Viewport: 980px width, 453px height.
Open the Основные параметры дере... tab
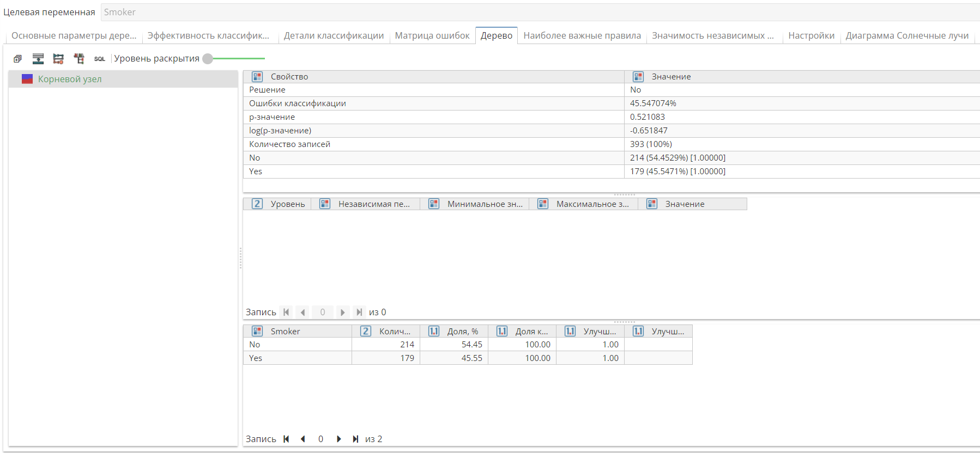[74, 35]
